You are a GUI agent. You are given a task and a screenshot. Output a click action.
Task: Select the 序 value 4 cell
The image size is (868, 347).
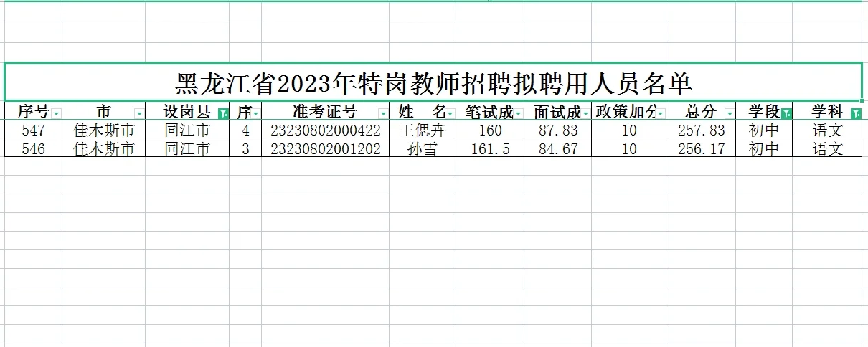tap(246, 130)
